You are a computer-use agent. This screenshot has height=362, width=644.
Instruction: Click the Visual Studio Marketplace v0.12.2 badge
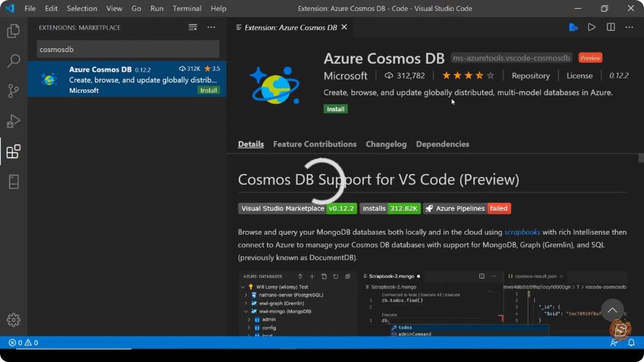(297, 208)
